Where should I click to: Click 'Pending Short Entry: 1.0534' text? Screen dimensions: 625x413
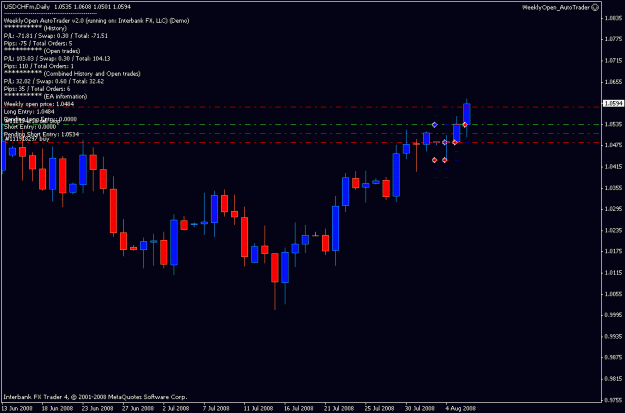(41, 134)
